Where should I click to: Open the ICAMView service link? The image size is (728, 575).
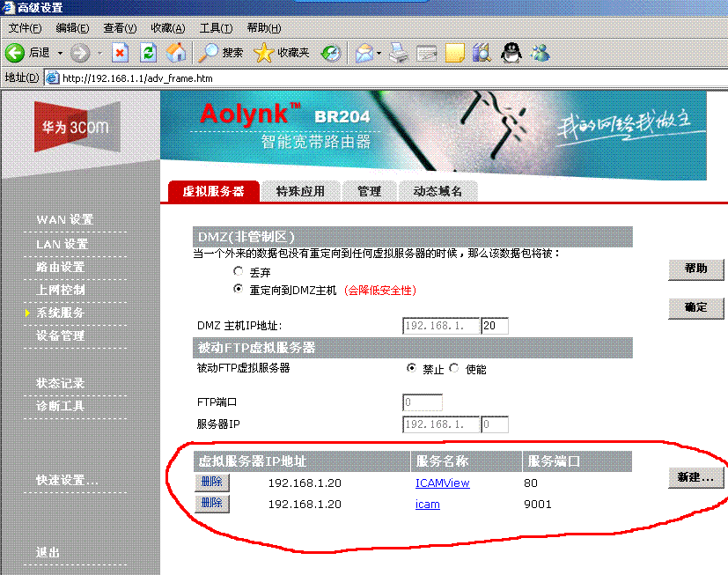[x=443, y=483]
